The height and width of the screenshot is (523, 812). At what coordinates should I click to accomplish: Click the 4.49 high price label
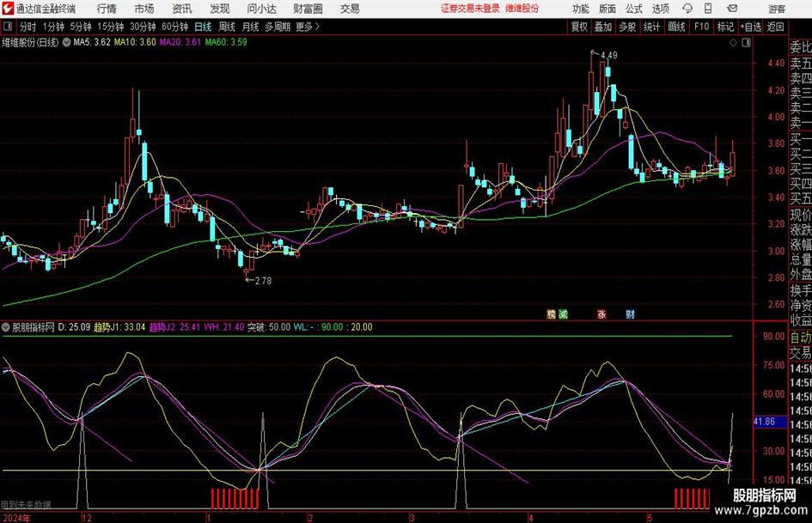[609, 55]
